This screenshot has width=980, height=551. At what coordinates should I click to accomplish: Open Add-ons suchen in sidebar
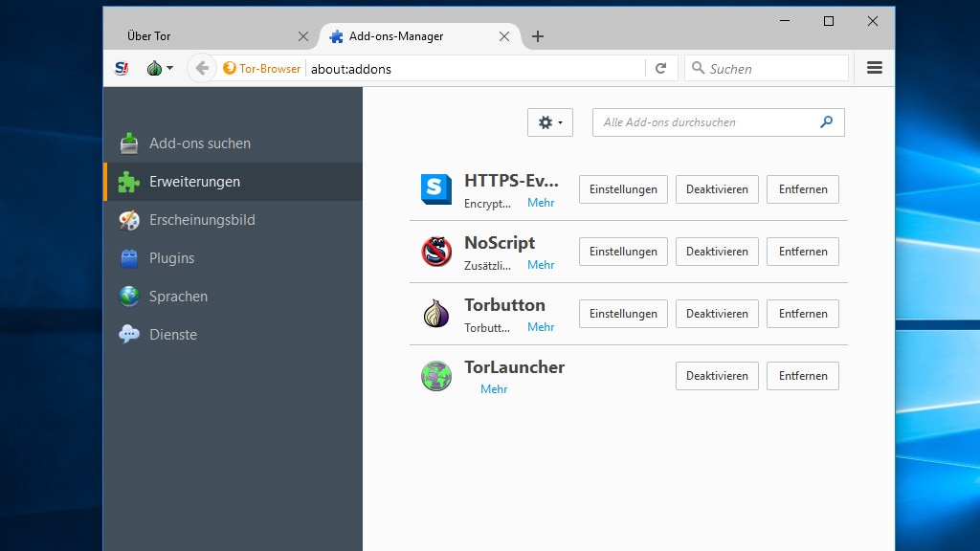234,143
